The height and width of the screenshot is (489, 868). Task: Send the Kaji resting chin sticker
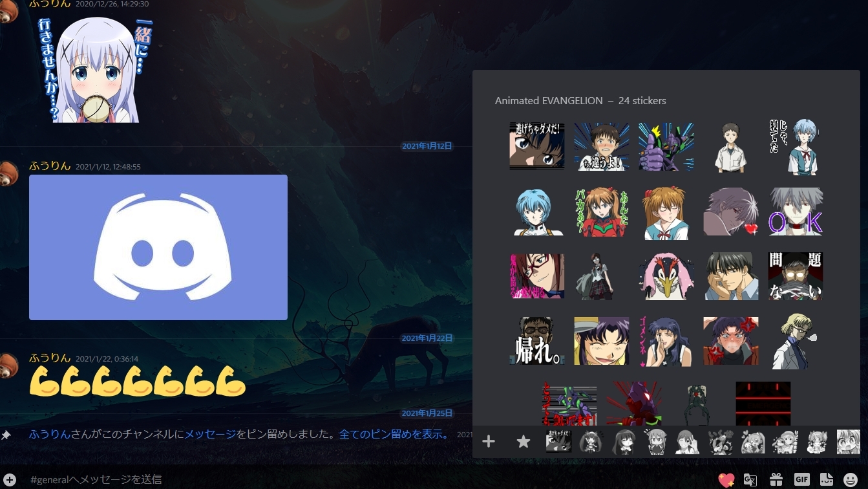click(731, 276)
